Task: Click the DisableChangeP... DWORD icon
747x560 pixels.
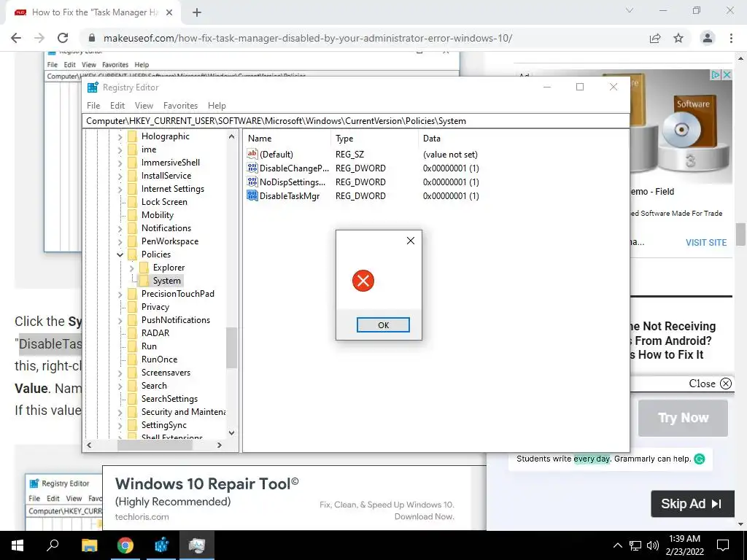Action: click(252, 168)
